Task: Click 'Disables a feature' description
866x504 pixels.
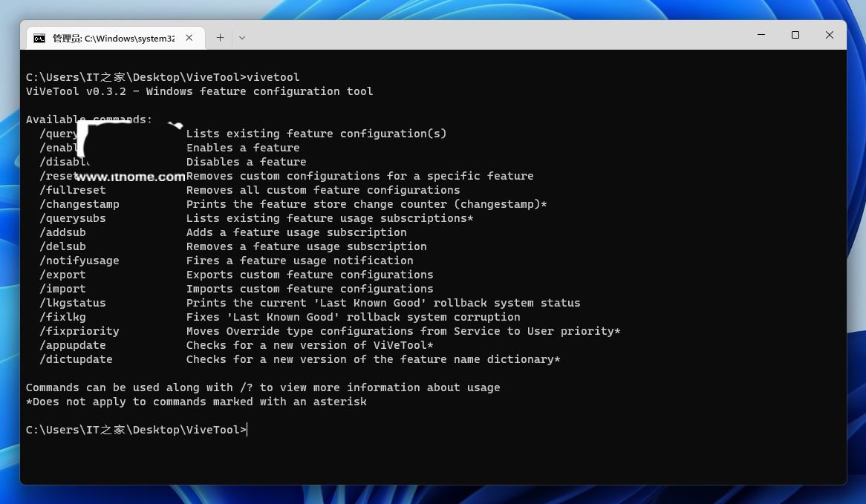Action: [246, 162]
